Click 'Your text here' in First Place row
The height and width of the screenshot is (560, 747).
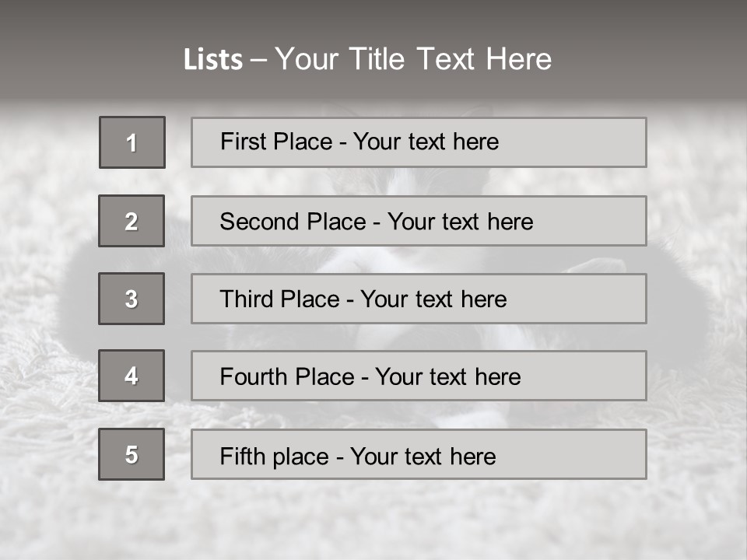tap(426, 142)
